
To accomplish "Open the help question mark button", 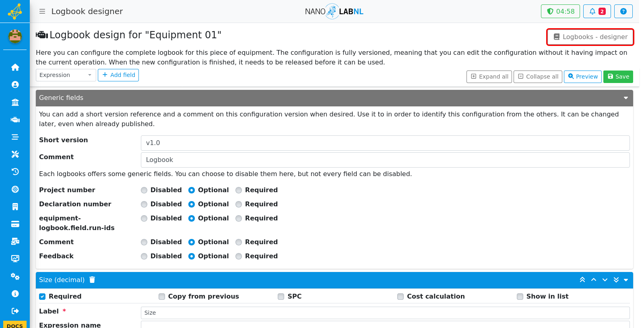I will [623, 11].
